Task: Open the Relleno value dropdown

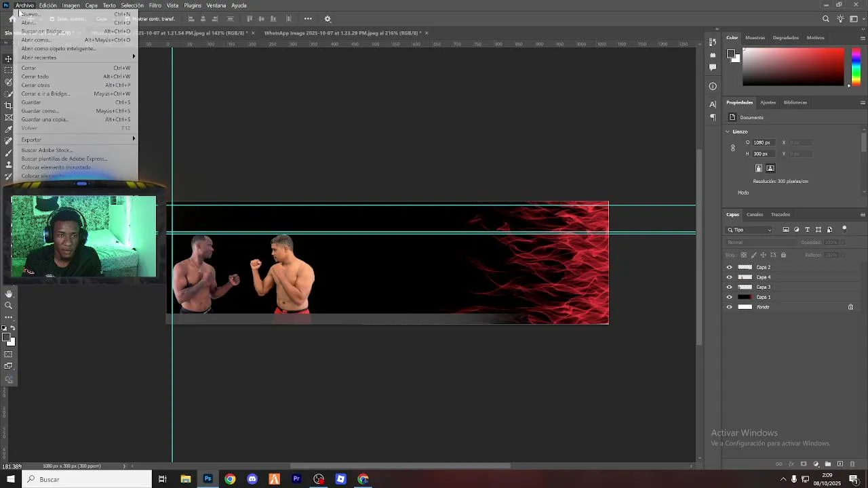Action: [x=842, y=255]
